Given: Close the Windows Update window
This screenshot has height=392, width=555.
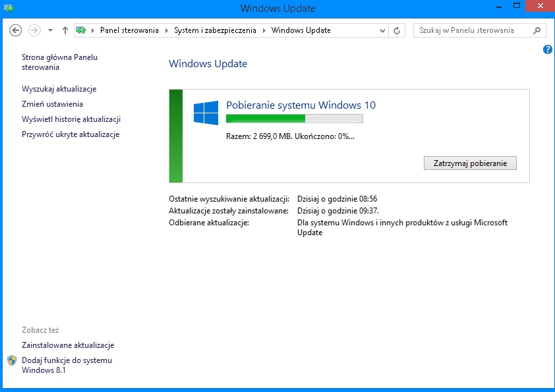Looking at the screenshot, I should click(x=540, y=6).
